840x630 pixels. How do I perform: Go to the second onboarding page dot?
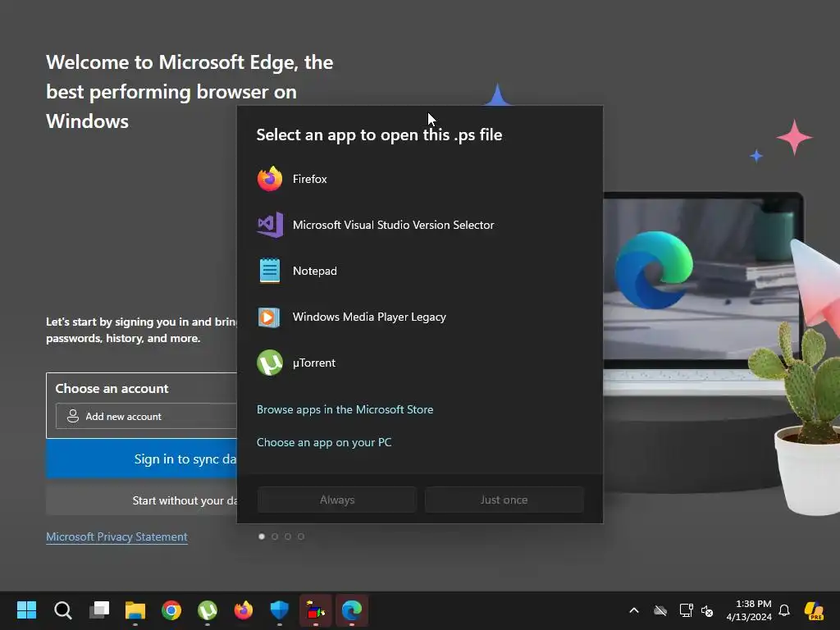[x=275, y=536]
